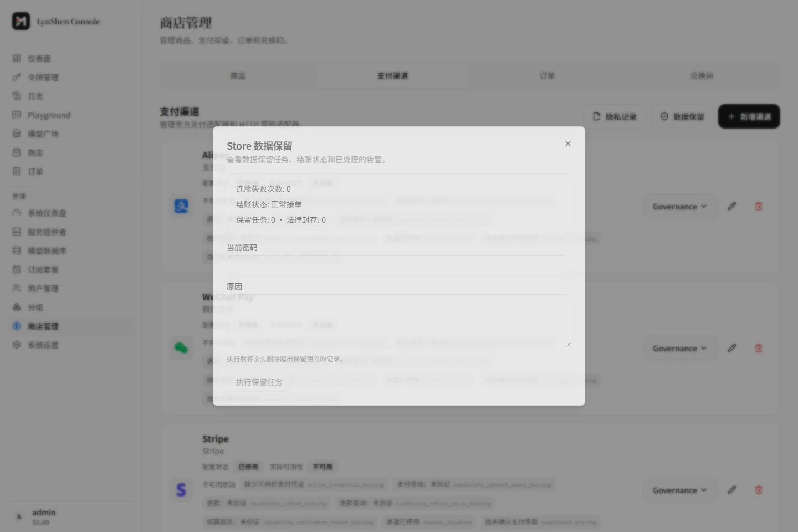Switch to the 商品 tab

click(x=238, y=75)
